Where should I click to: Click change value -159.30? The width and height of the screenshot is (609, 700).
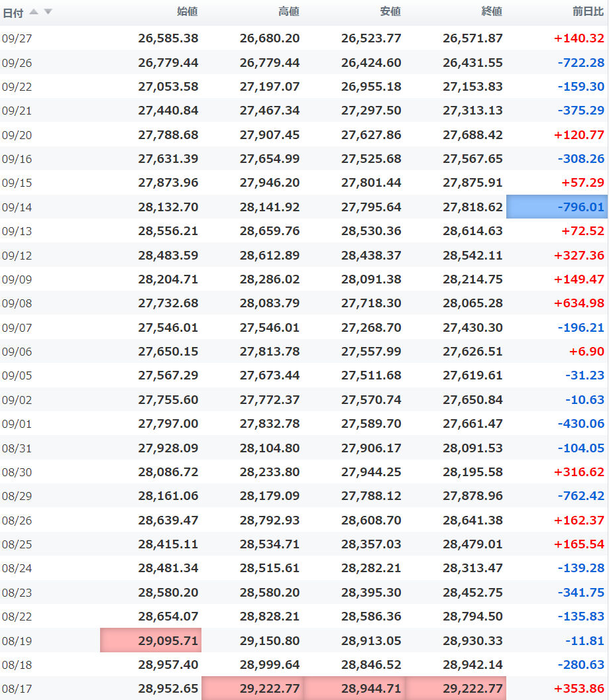coord(581,87)
